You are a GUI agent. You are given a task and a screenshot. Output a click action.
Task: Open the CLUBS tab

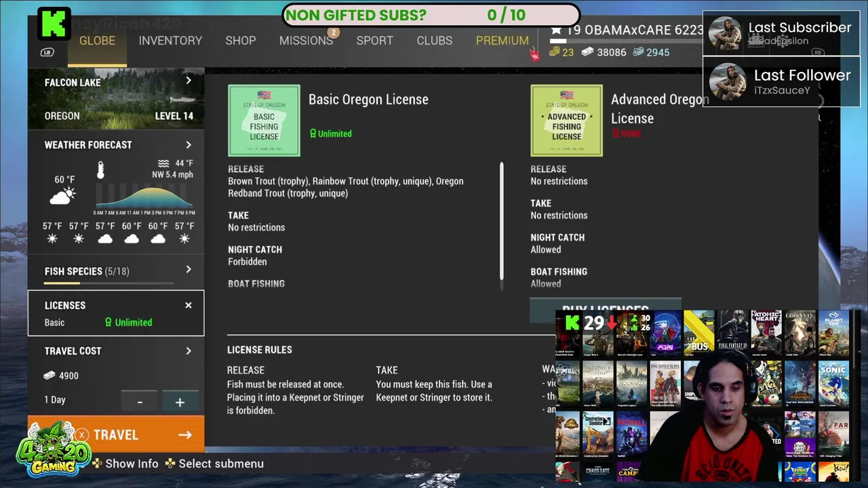click(435, 41)
